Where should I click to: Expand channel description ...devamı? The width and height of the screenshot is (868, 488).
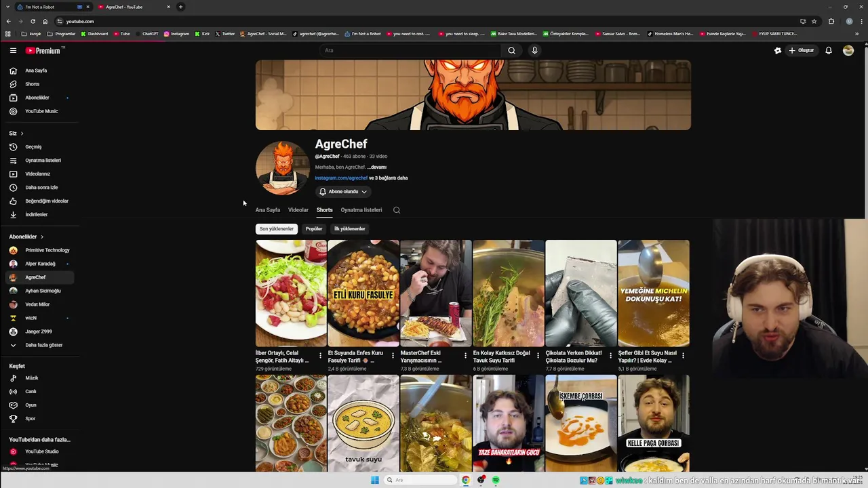point(377,167)
